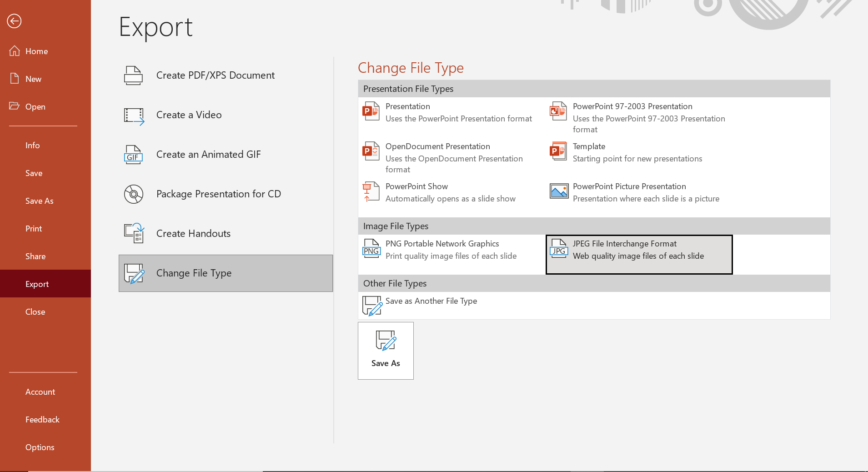868x472 pixels.
Task: Click the Presentation format file icon
Action: tap(371, 111)
